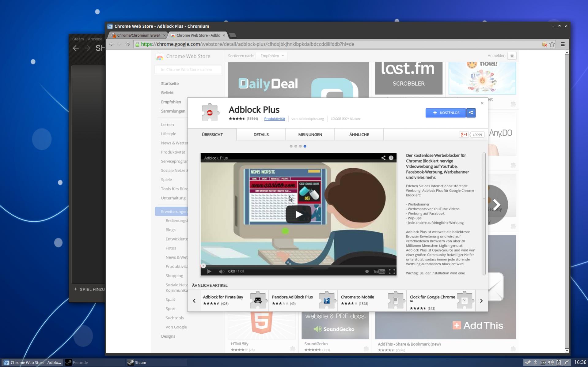This screenshot has height=367, width=588.
Task: Open the Designs category in sidebar
Action: click(168, 336)
